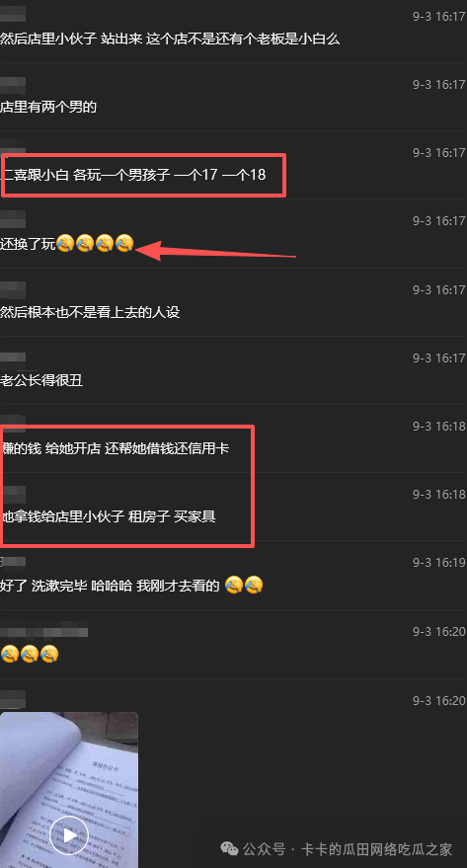Select message 她拿钱给店里小伙子 租房子

coord(108,517)
